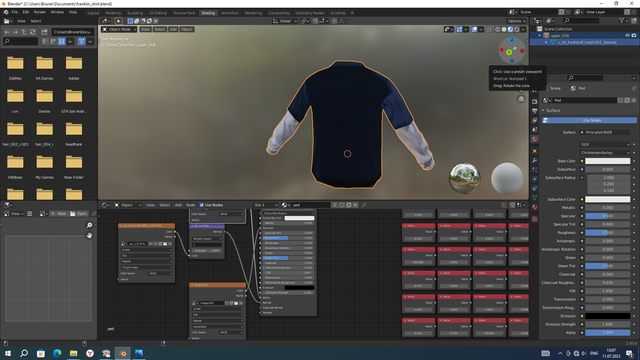Pin the node editor material
Image resolution: width=640 pixels, height=360 pixels.
[364, 205]
